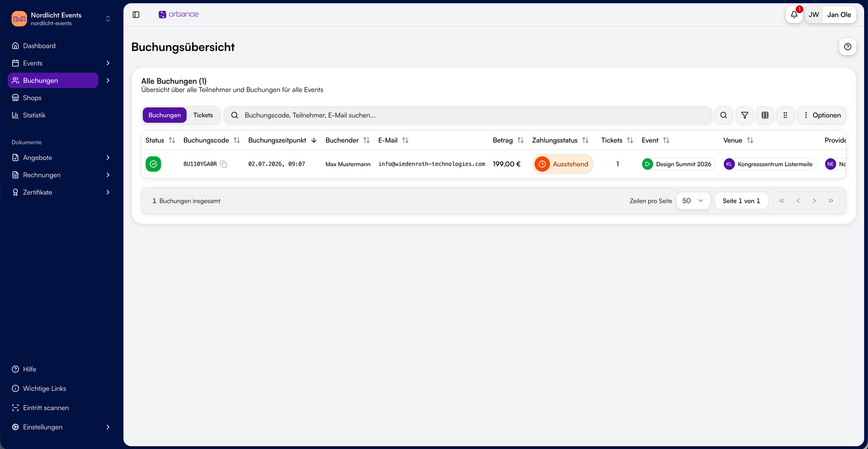868x449 pixels.
Task: Open Buchungen in the sidebar
Action: [x=53, y=81]
